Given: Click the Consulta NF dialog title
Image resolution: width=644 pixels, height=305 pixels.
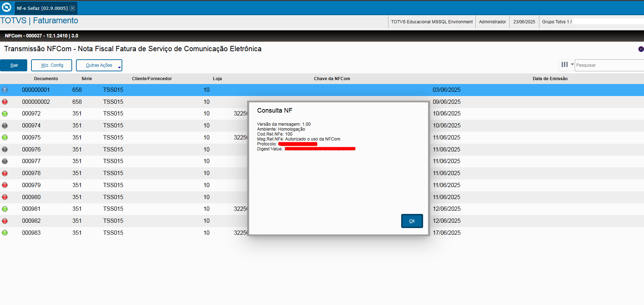Looking at the screenshot, I should pyautogui.click(x=275, y=110).
